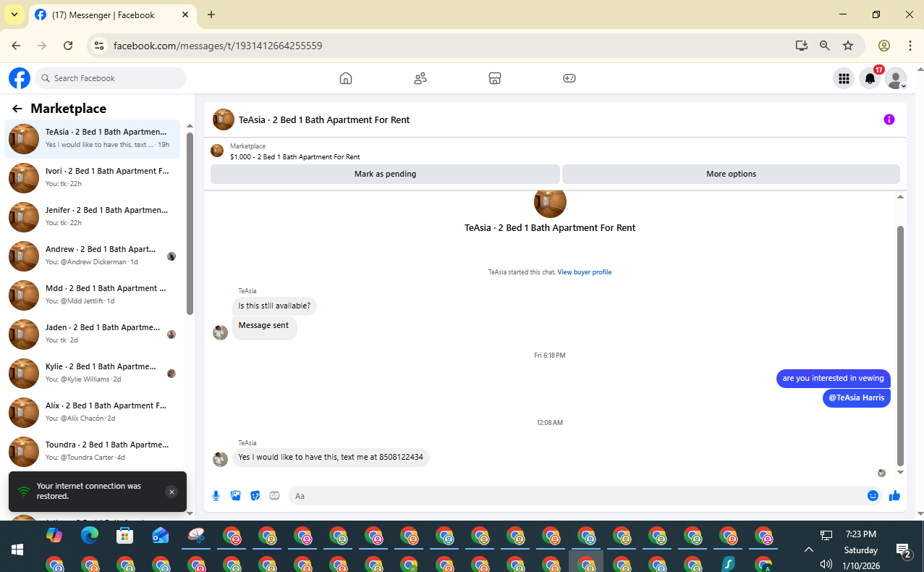This screenshot has width=924, height=572.
Task: Launch Microsoft Edge from the taskbar
Action: click(90, 536)
